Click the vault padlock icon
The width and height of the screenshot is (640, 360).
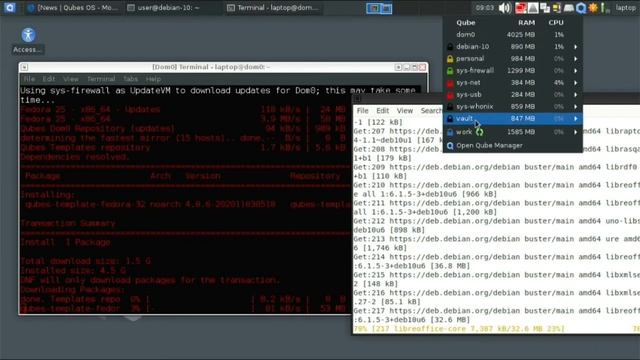point(450,118)
